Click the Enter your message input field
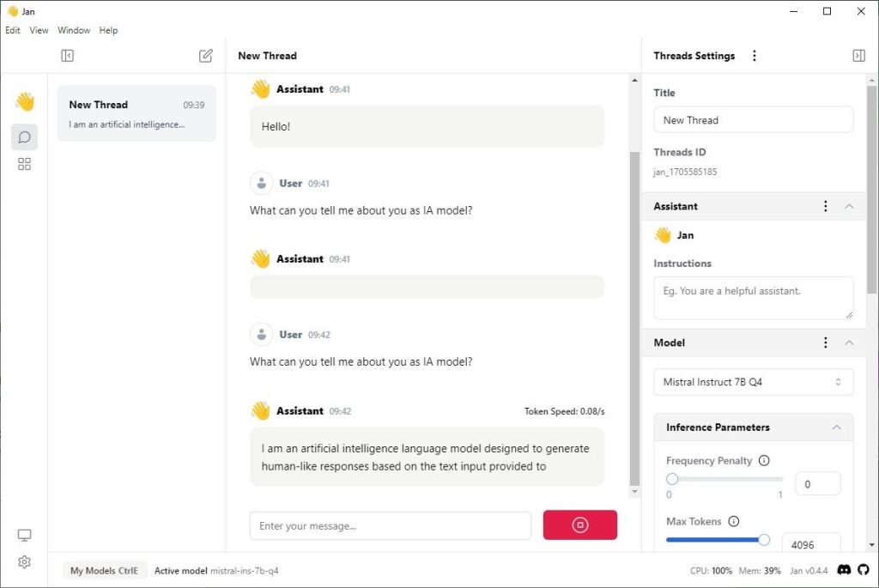Screen dimensions: 879x588 click(x=391, y=525)
